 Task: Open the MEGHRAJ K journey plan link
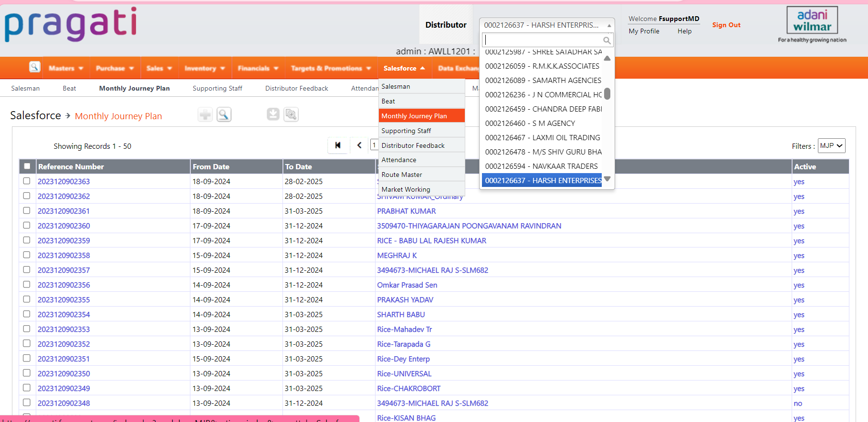pyautogui.click(x=397, y=255)
